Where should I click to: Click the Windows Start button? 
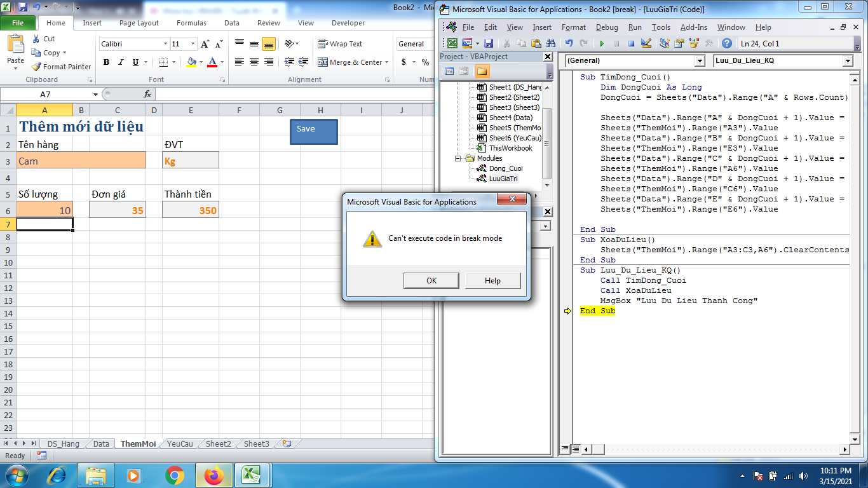pyautogui.click(x=15, y=475)
